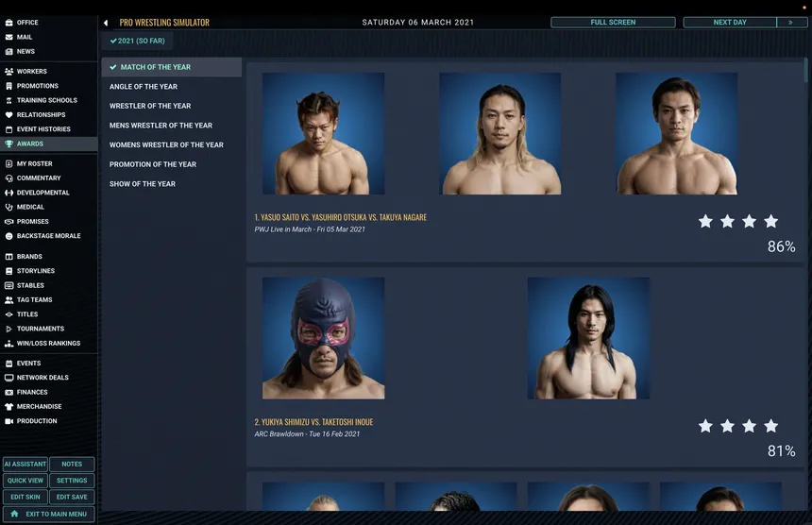This screenshot has width=812, height=525.
Task: Click the Storylines book icon
Action: 8,271
